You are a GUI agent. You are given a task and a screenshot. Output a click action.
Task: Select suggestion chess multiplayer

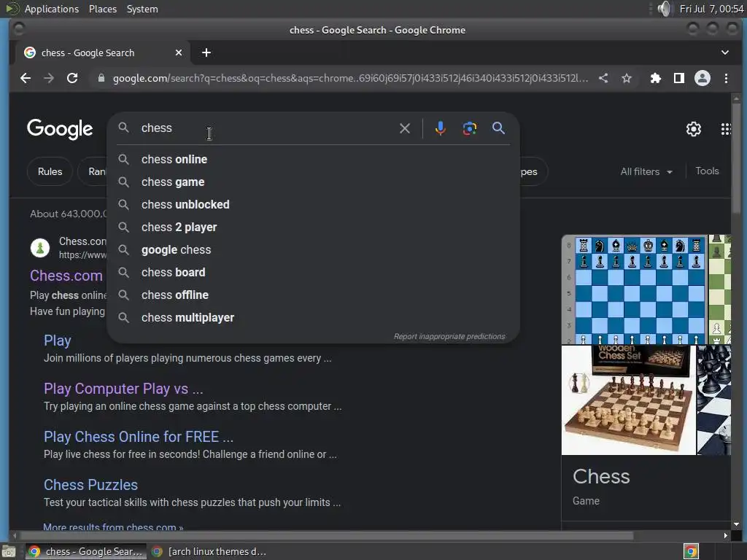[313, 318]
